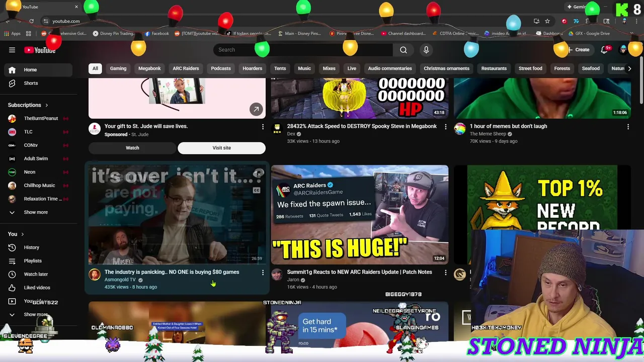This screenshot has height=362, width=644.
Task: Open external link arrow on St. Jude ad
Action: point(256,109)
